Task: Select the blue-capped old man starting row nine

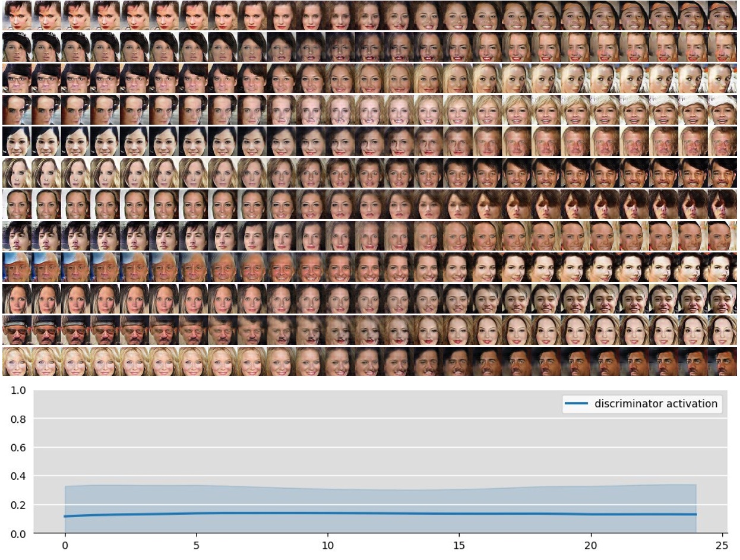Action: click(x=17, y=267)
